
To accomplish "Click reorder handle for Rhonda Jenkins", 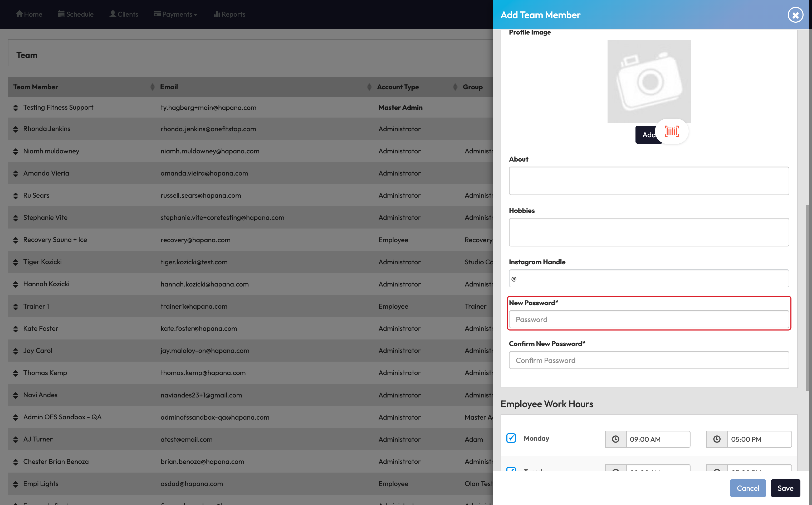I will tap(15, 129).
